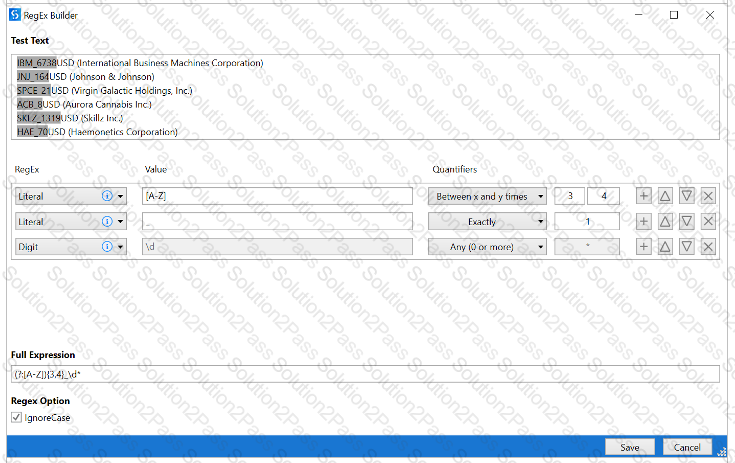Viewport: 735px width, 463px height.
Task: Add a row after the Digit row
Action: click(x=644, y=246)
